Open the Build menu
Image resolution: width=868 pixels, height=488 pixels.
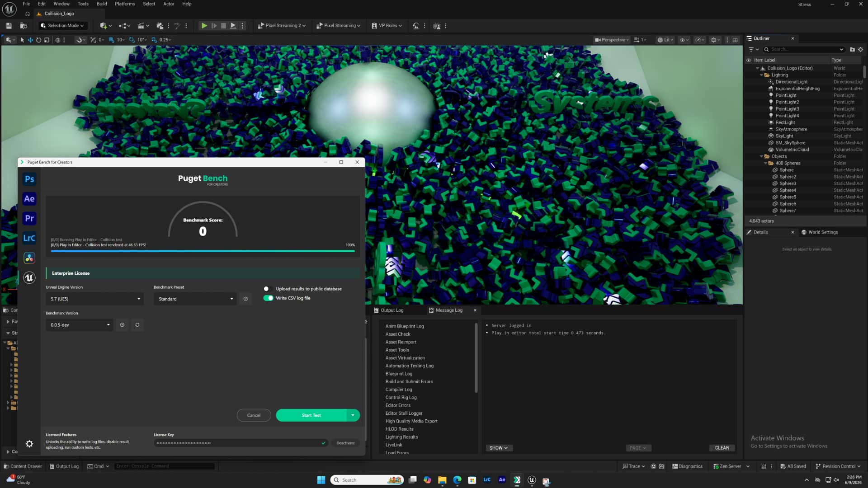click(102, 4)
